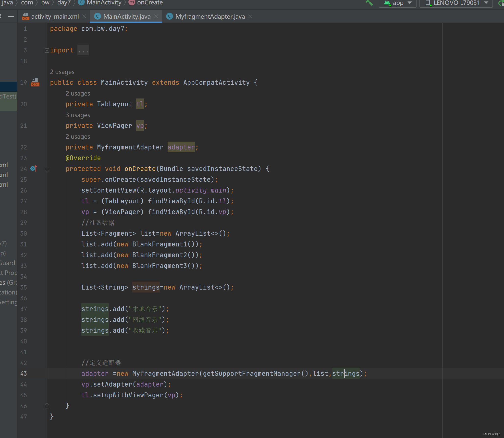Click the 2 usages hint above MainActivity
Screen dimensions: 504x438
point(62,72)
